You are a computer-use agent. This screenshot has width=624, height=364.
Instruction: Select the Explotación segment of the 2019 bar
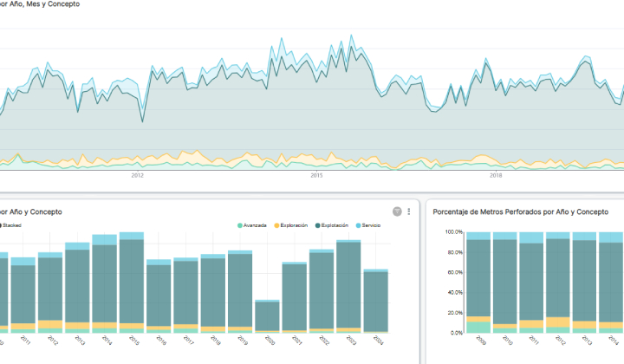pyautogui.click(x=240, y=290)
